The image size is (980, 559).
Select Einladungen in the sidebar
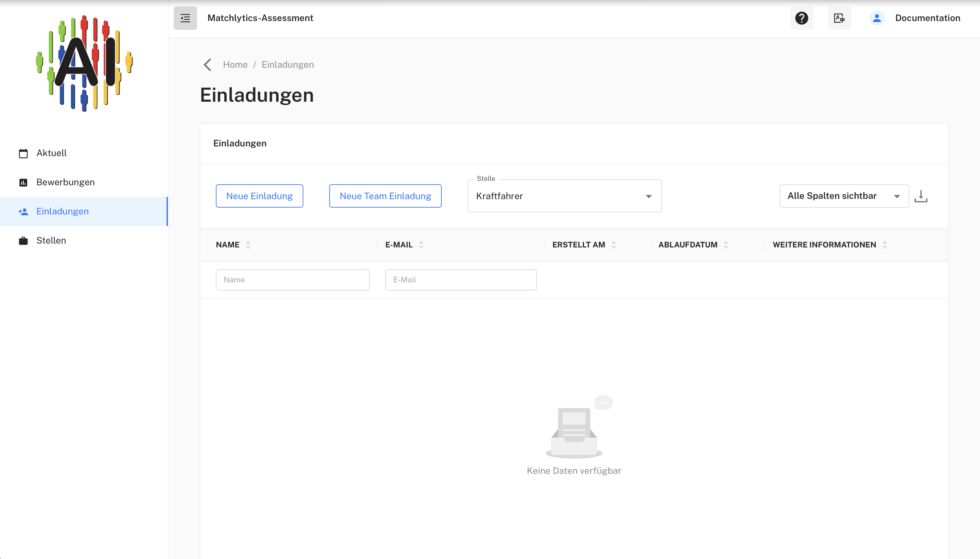tap(63, 211)
